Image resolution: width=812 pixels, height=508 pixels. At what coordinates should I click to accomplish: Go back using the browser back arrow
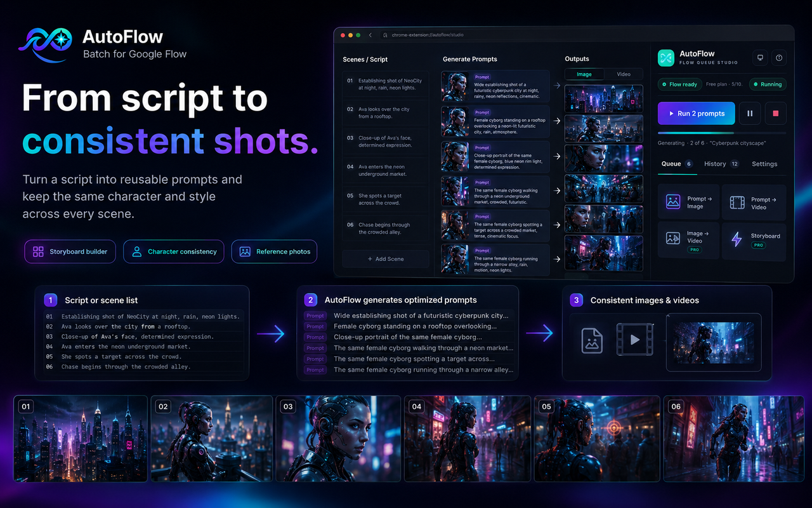(370, 35)
